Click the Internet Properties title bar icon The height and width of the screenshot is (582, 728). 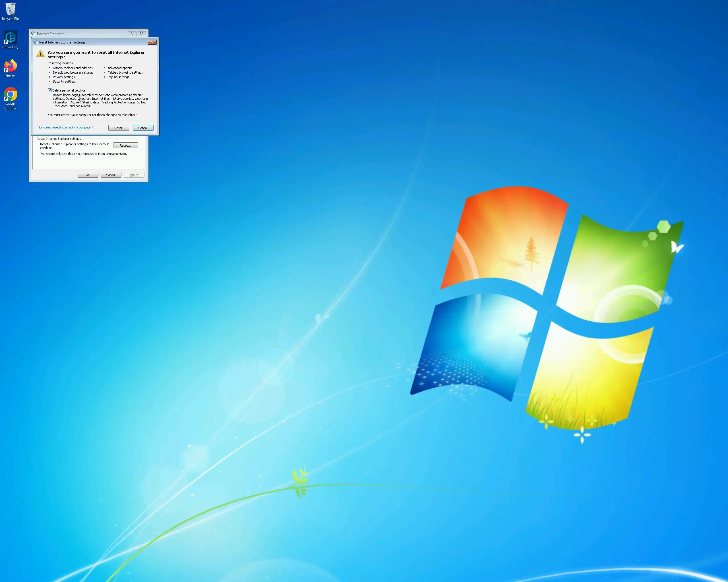33,34
